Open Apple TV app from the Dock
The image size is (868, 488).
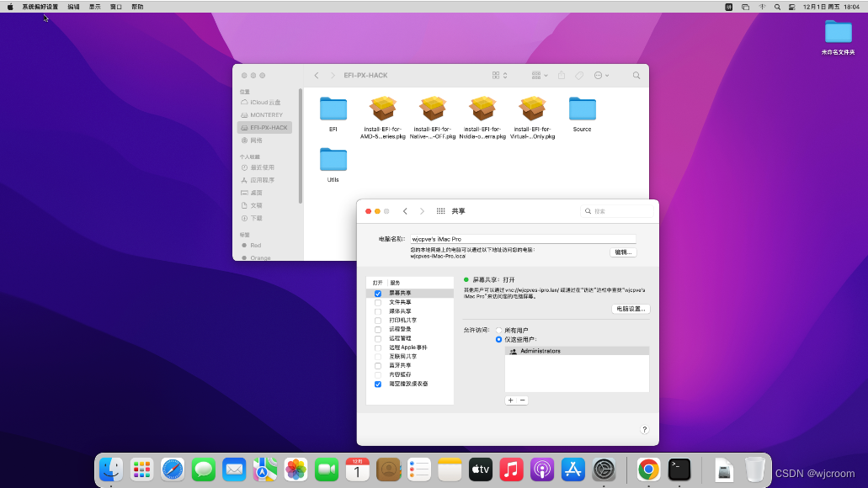[481, 469]
